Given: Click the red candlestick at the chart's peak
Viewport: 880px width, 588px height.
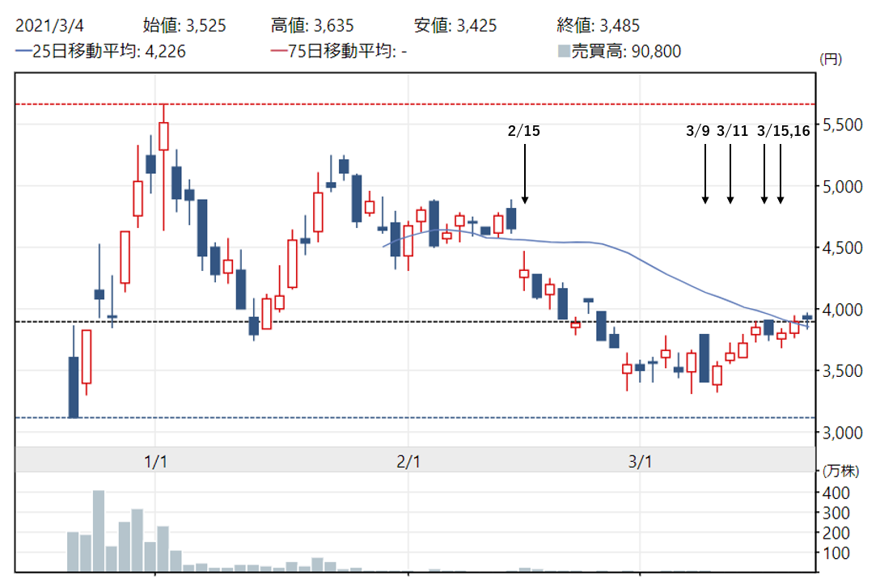Looking at the screenshot, I should (x=163, y=137).
